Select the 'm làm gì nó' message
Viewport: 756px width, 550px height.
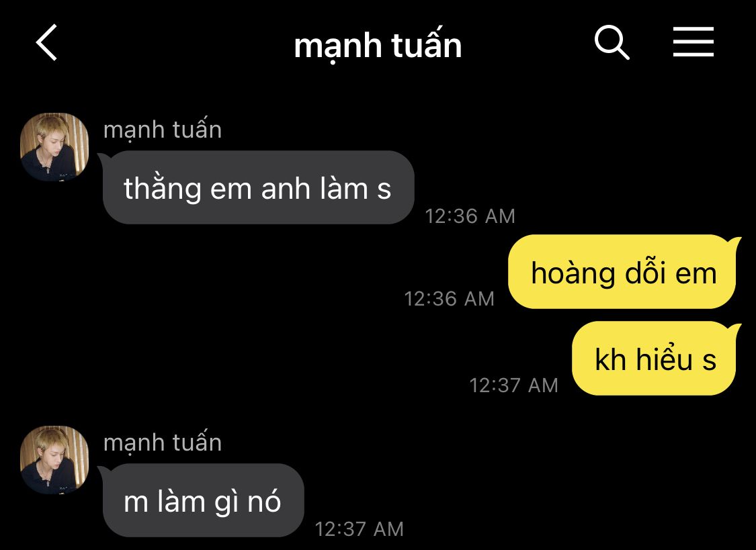pos(203,500)
